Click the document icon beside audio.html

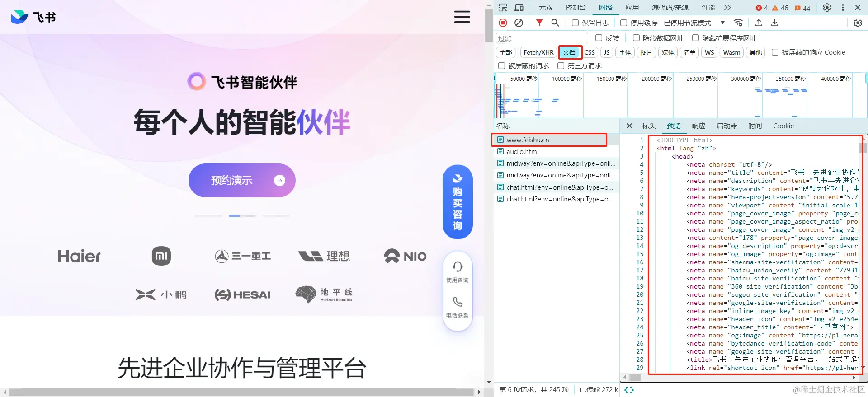(500, 152)
